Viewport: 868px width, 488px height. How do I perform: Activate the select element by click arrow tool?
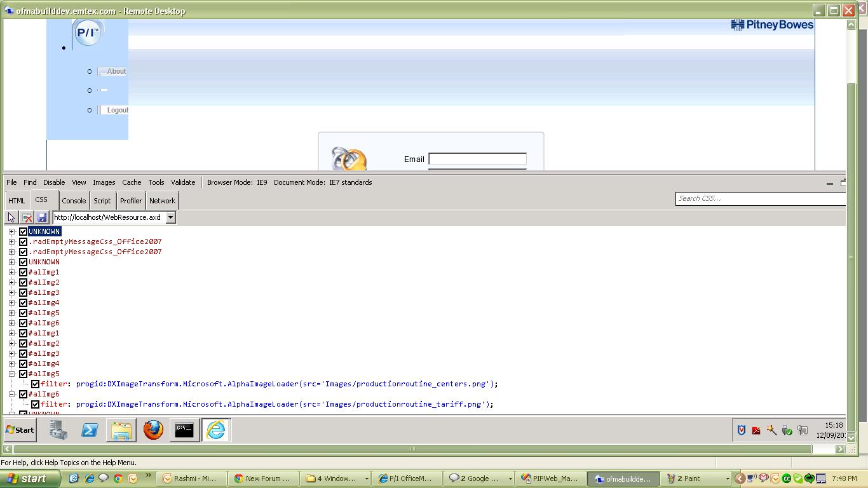(11, 217)
